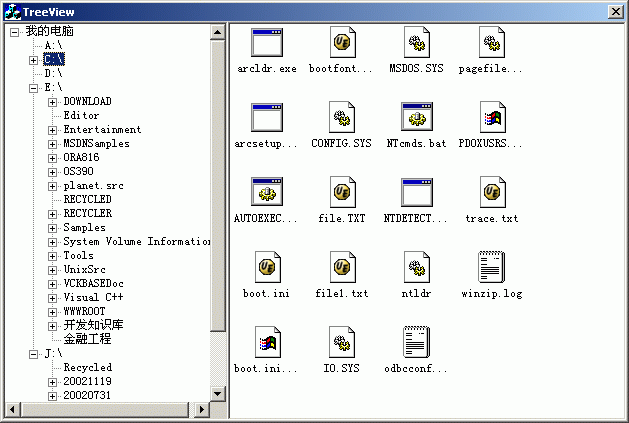Screen dimensions: 629x423
Task: Select the RECYCLED folder
Action: click(87, 199)
